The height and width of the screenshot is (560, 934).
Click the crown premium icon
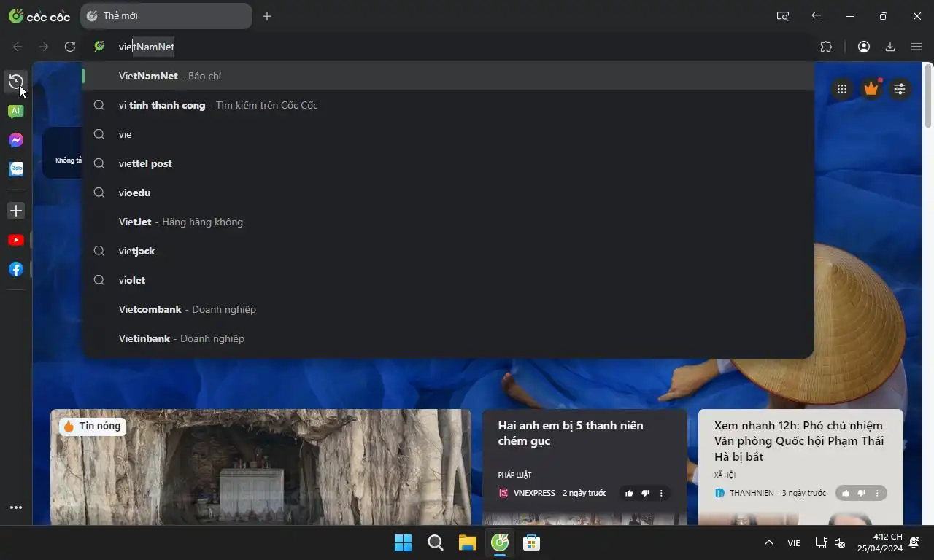click(871, 89)
